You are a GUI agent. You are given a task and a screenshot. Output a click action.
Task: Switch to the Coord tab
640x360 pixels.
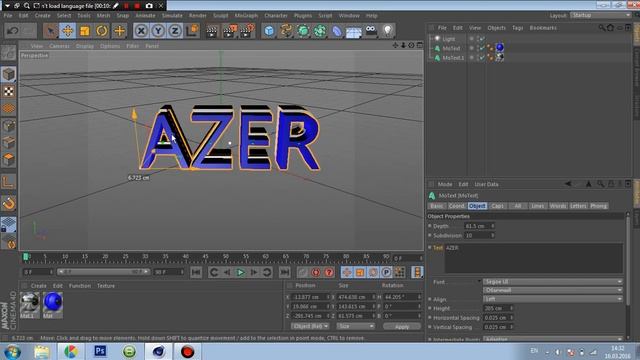tap(456, 206)
